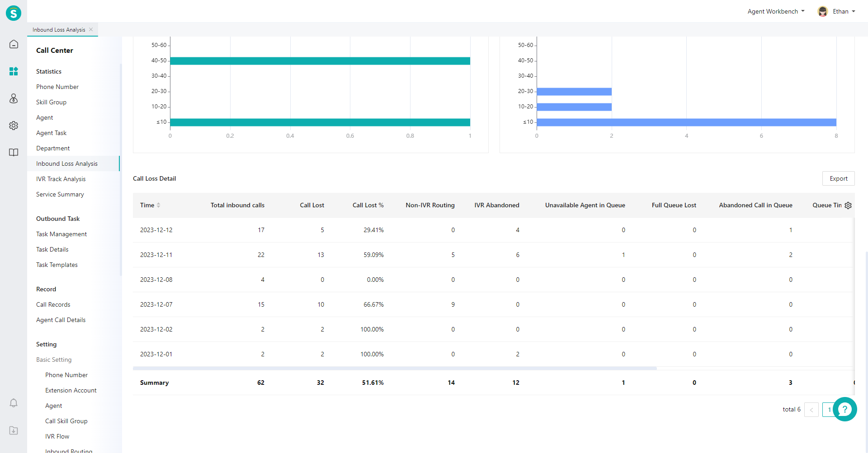This screenshot has width=868, height=453.
Task: Click Abandoned Call in Queue link for 2023-12-12
Action: tap(791, 230)
